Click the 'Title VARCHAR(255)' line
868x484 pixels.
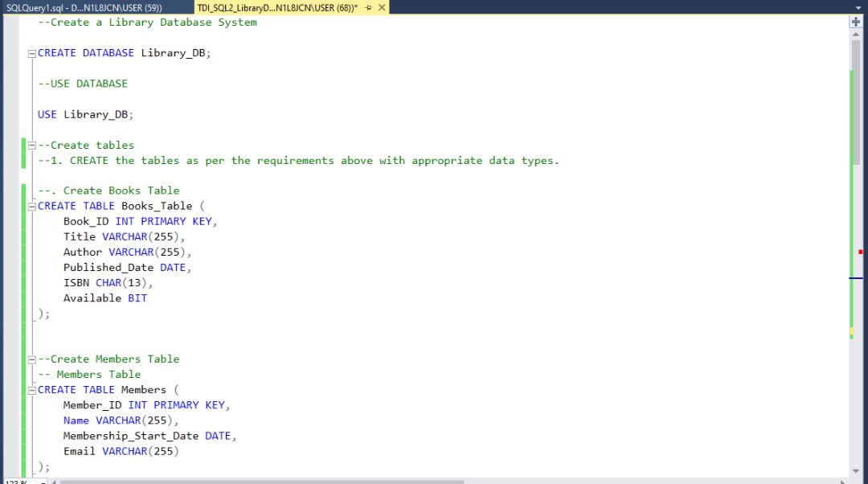[124, 237]
